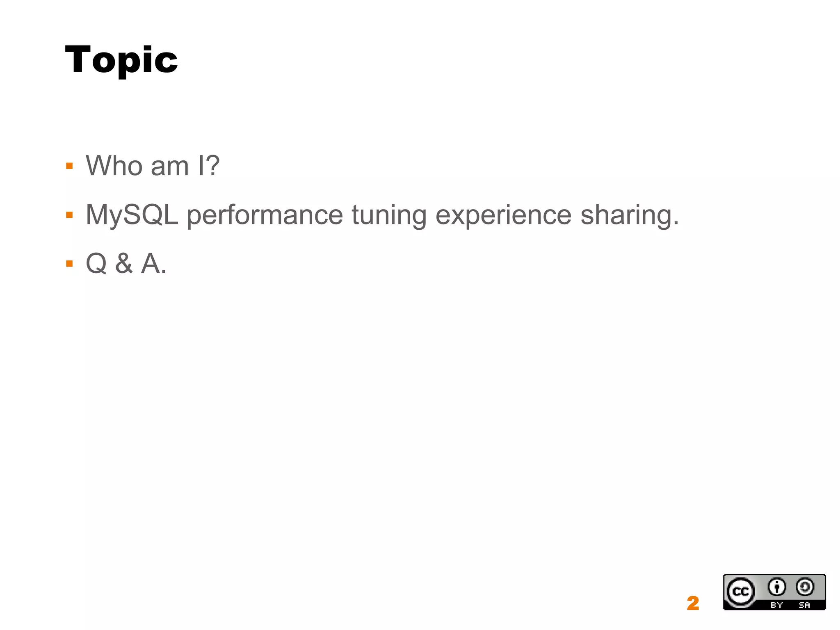Click the BY label on license badge
Screen dimensions: 840x630
pos(776,605)
